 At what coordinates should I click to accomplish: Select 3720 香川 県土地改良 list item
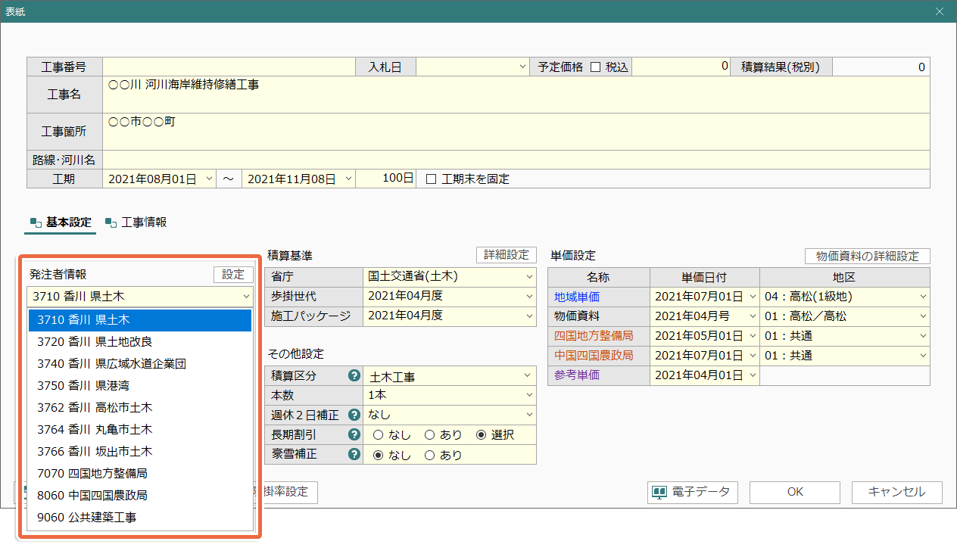pos(140,342)
